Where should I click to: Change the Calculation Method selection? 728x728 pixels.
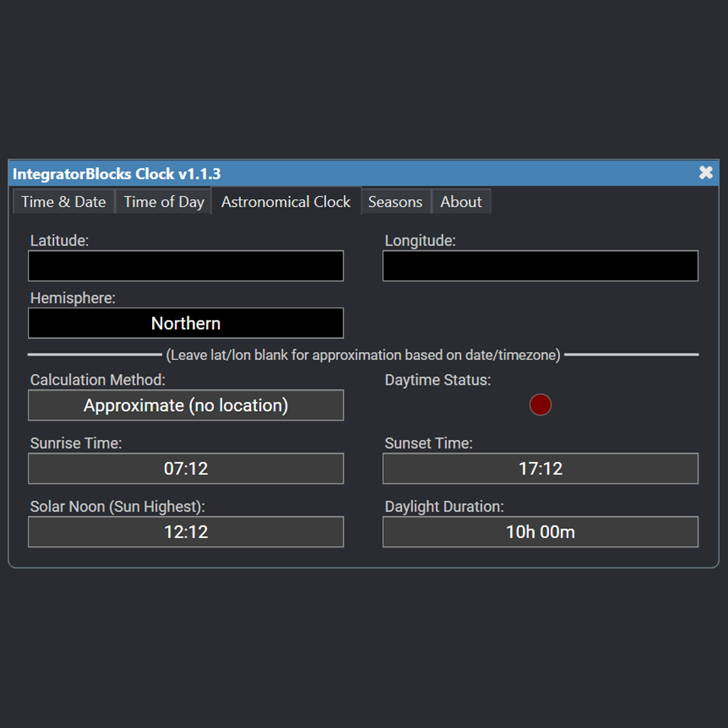coord(186,405)
